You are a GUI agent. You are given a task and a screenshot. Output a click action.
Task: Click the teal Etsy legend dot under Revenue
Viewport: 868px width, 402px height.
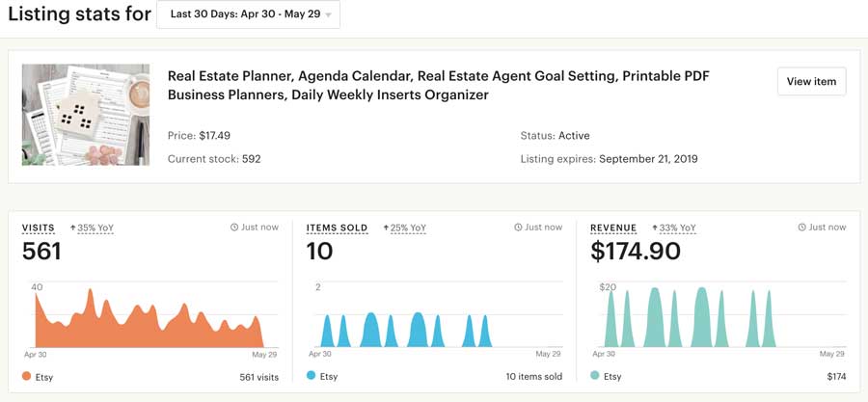595,375
